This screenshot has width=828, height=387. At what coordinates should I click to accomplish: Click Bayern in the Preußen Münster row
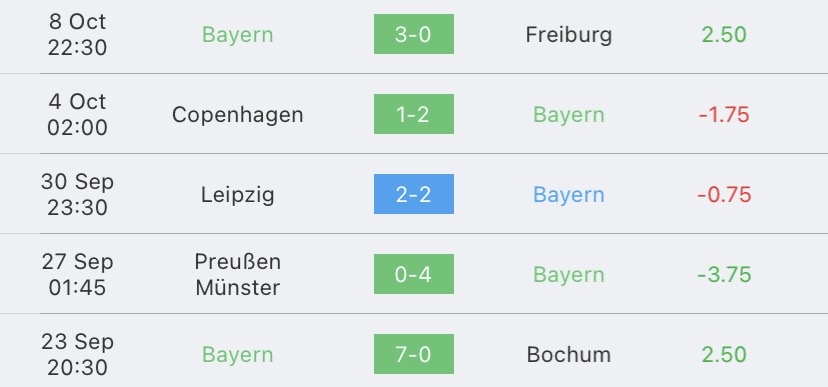coord(569,275)
